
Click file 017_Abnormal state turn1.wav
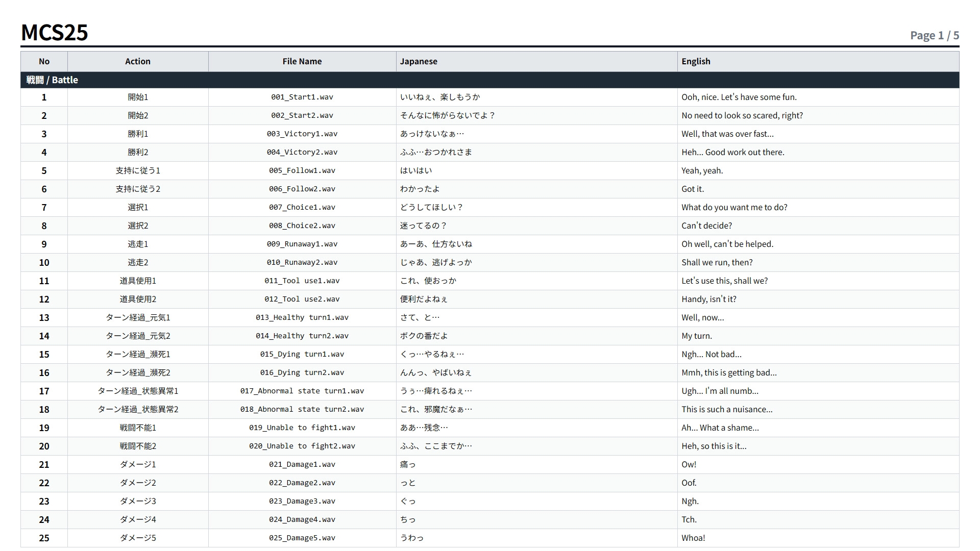(x=302, y=391)
